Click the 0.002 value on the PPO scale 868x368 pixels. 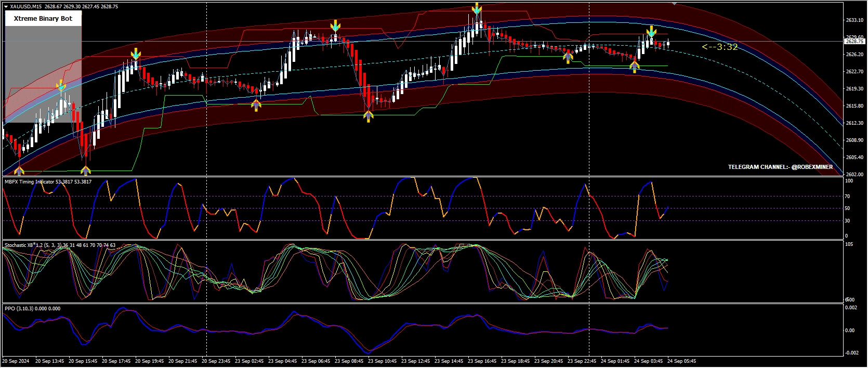(851, 307)
